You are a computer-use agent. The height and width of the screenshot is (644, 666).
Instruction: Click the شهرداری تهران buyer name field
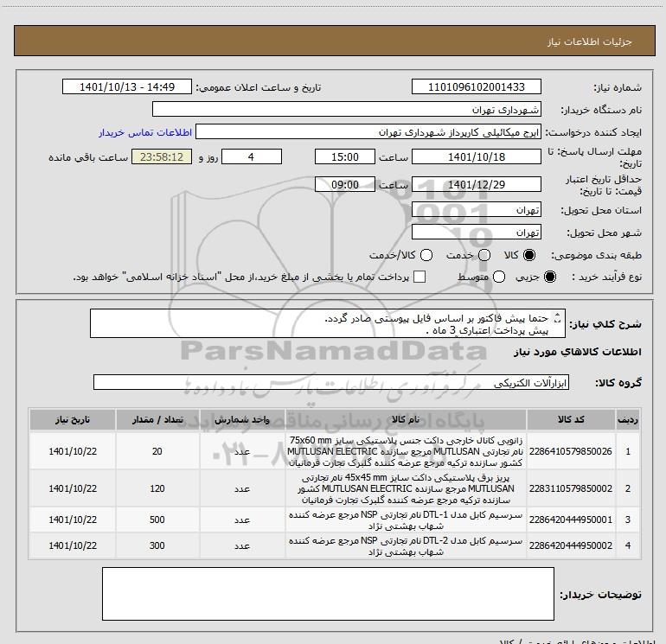[347, 109]
